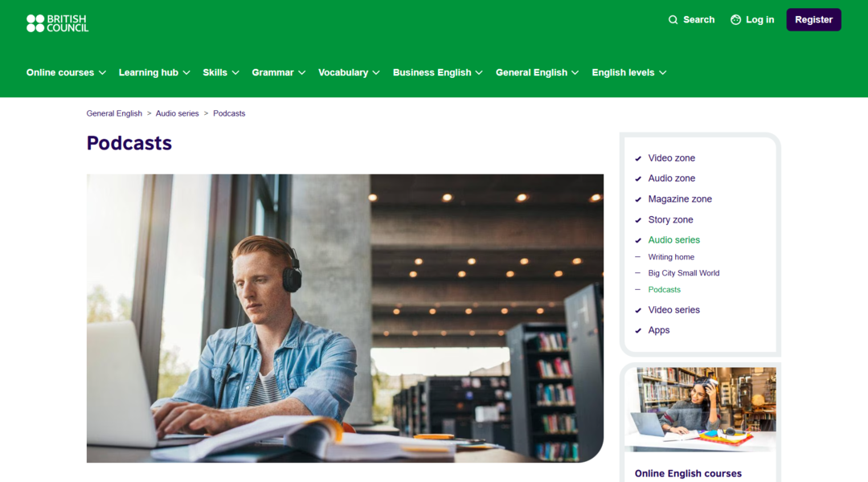The height and width of the screenshot is (482, 868).
Task: Select Big City Small World in sidebar
Action: click(684, 273)
